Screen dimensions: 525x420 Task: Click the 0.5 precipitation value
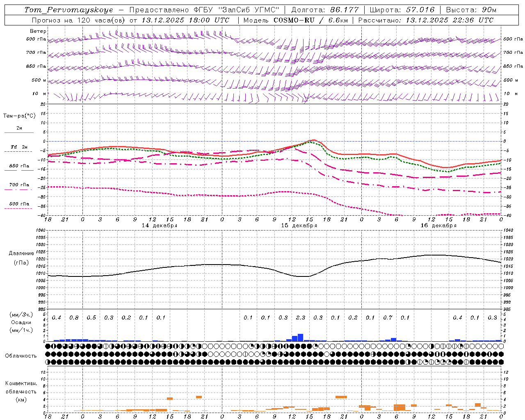point(91,318)
